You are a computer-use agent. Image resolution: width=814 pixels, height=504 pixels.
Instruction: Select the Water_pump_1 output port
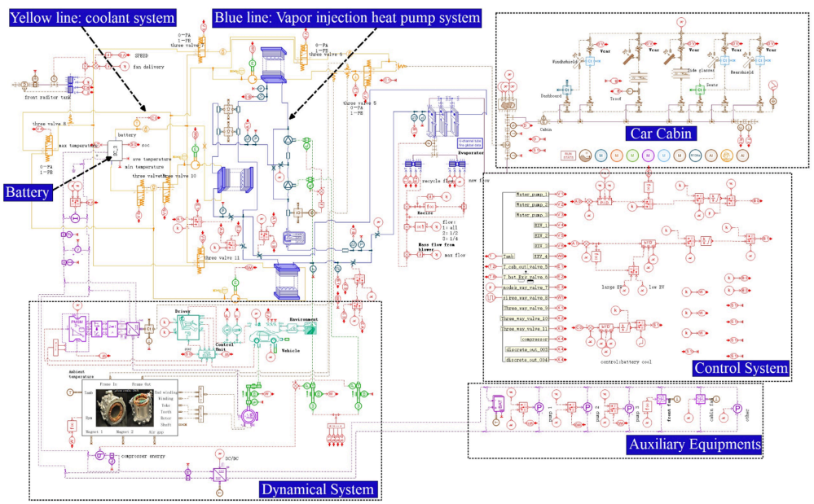click(x=531, y=195)
